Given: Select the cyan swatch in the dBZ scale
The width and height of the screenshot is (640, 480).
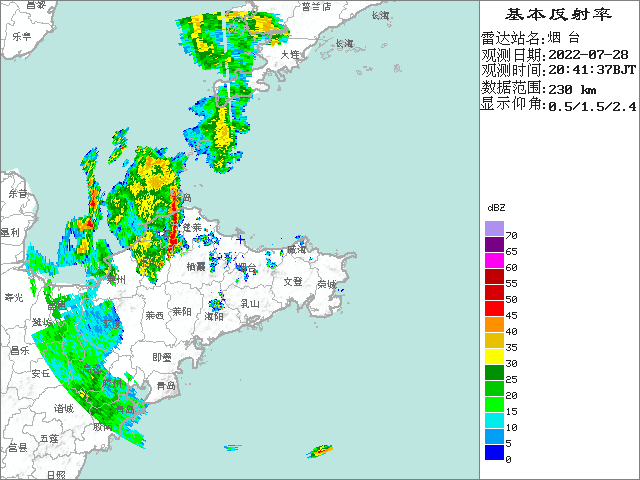Looking at the screenshot, I should 494,421.
